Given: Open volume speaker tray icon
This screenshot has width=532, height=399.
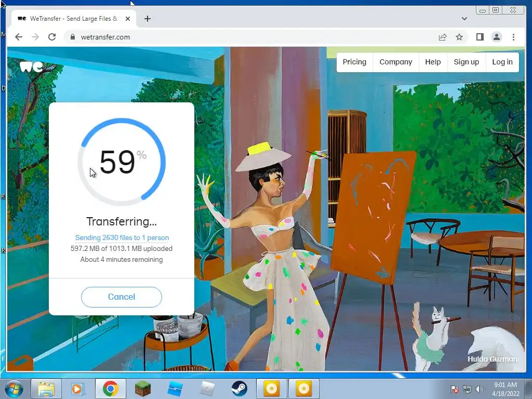Looking at the screenshot, I should (480, 389).
